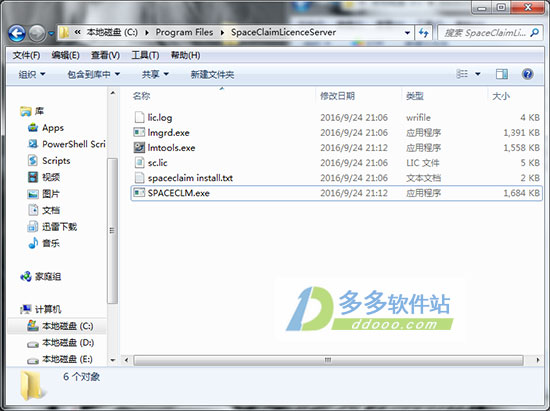Select the spaceclaim install.txt file icon
550x411 pixels.
(x=139, y=178)
